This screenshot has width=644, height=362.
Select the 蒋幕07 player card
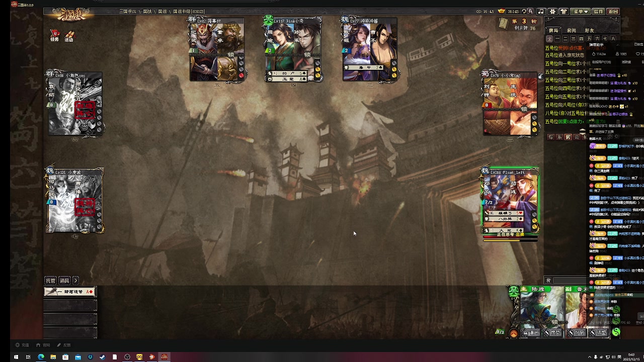[217, 49]
